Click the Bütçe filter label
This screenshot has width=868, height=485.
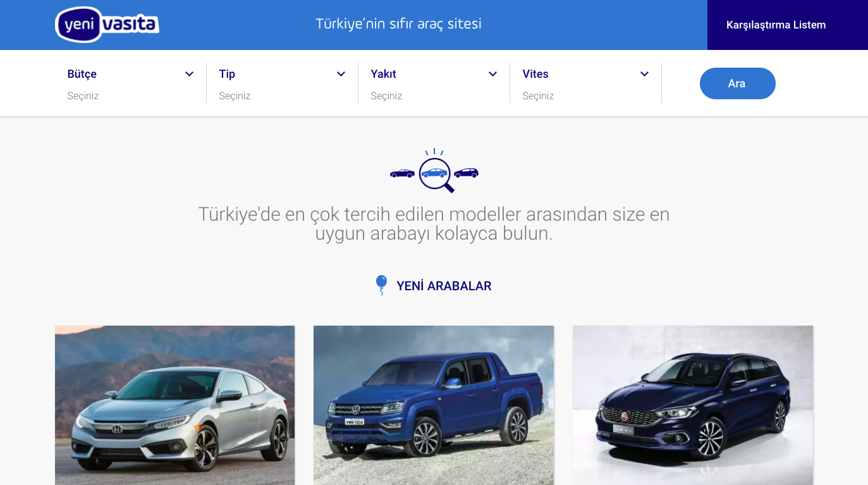(x=82, y=74)
